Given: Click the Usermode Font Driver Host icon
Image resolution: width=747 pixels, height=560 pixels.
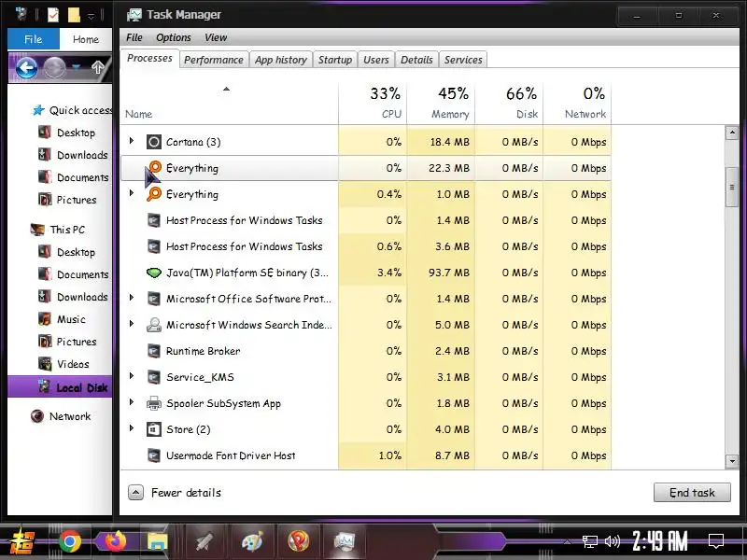Looking at the screenshot, I should point(153,455).
